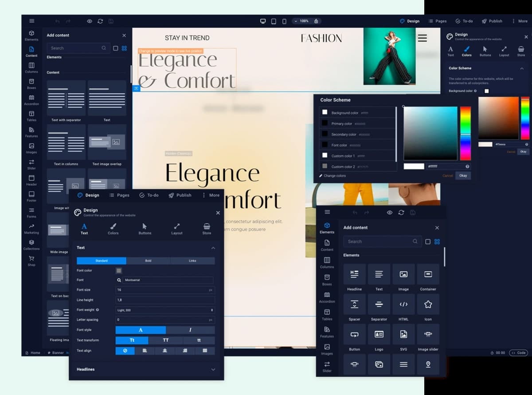Click the refresh icon in the main top toolbar
This screenshot has width=532, height=395.
click(100, 21)
